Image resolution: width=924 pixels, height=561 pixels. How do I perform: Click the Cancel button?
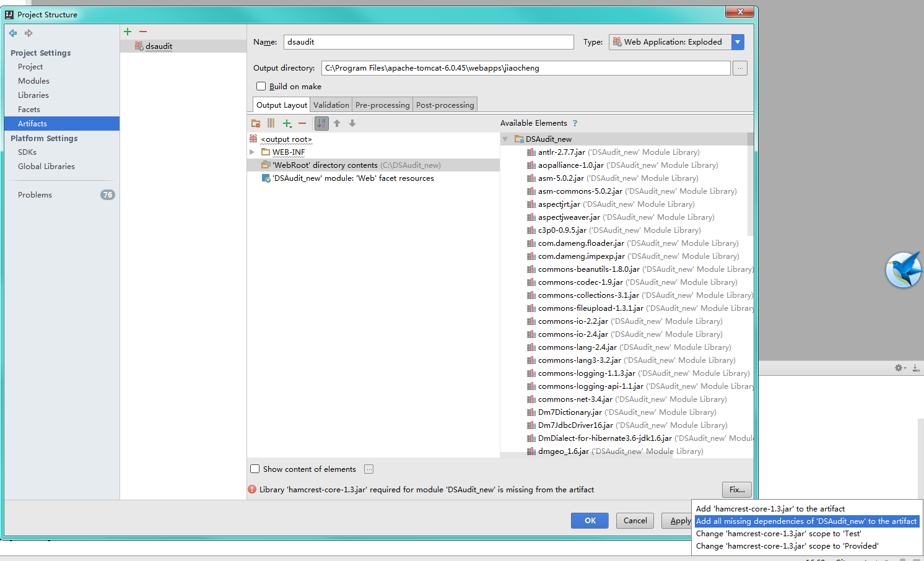[635, 521]
